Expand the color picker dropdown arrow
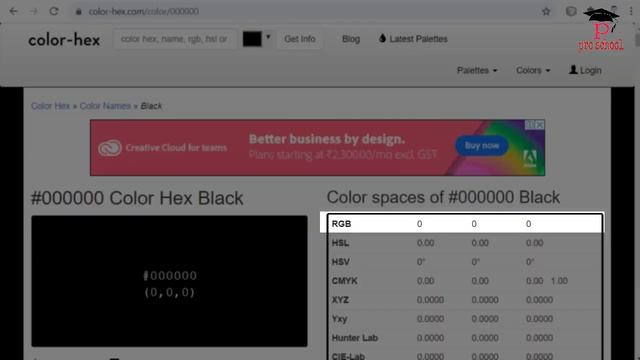Image resolution: width=640 pixels, height=360 pixels. [x=268, y=37]
